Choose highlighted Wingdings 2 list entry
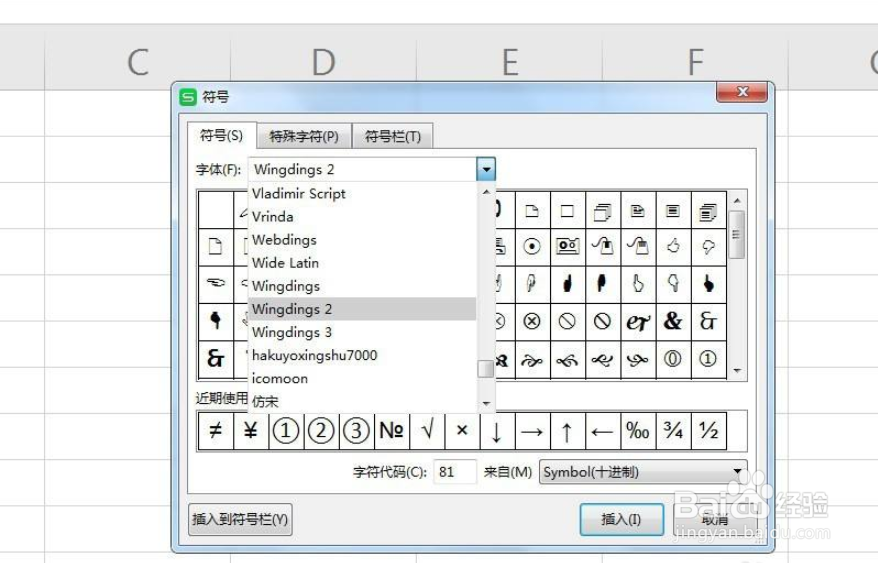Viewport: 878px width, 563px height. (x=362, y=309)
